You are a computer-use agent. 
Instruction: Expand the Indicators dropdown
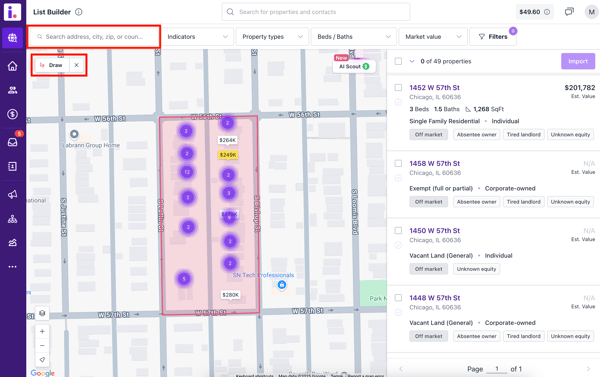click(197, 37)
